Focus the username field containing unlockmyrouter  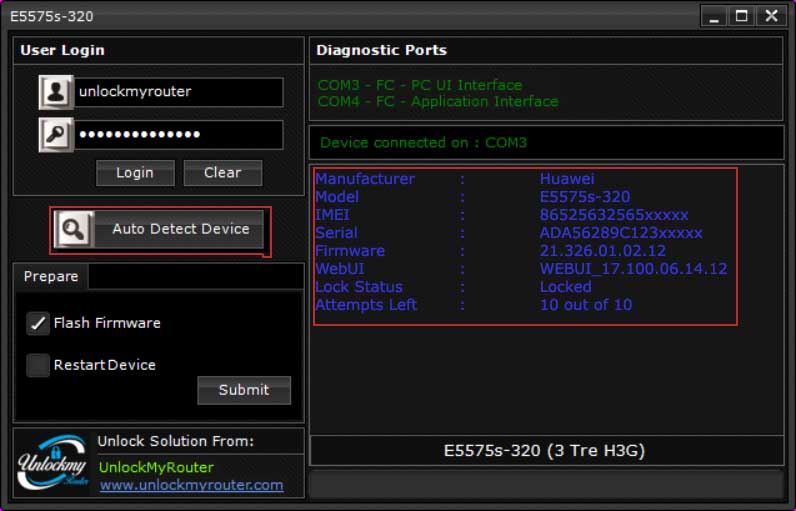tap(179, 92)
